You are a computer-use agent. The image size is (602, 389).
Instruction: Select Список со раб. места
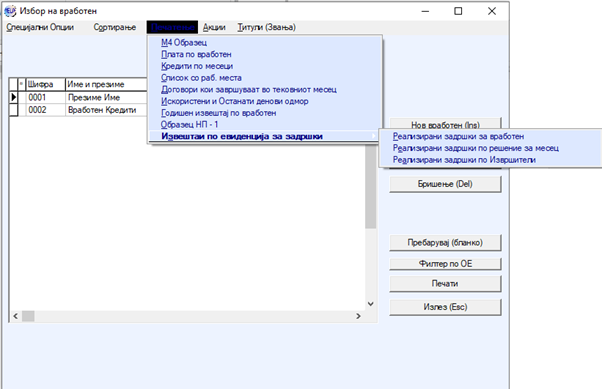[x=265, y=78]
